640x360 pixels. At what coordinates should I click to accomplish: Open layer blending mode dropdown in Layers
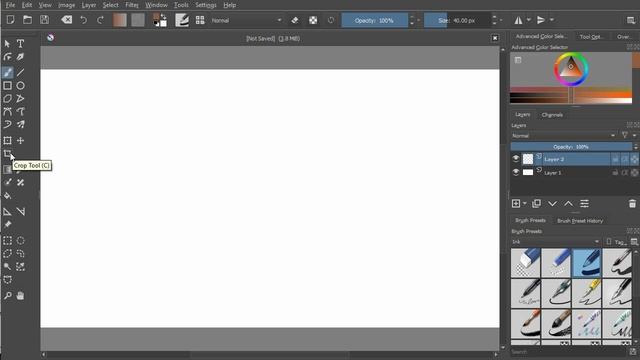[563, 136]
